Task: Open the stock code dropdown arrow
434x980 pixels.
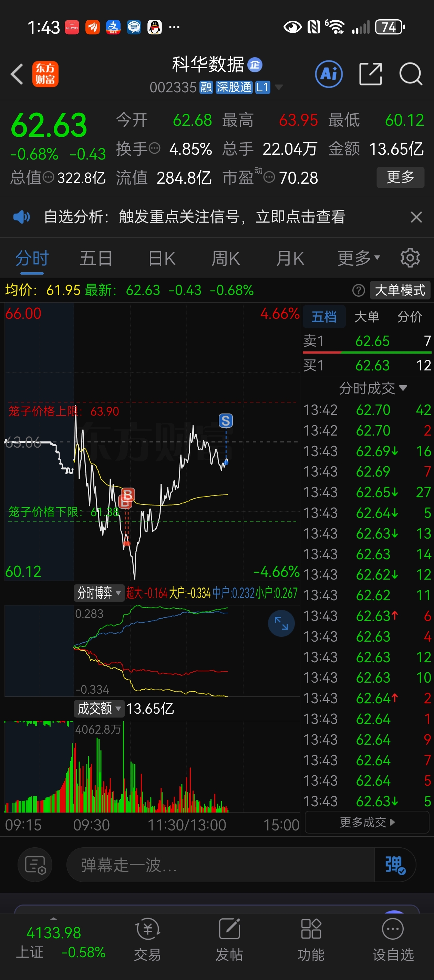Action: [279, 88]
